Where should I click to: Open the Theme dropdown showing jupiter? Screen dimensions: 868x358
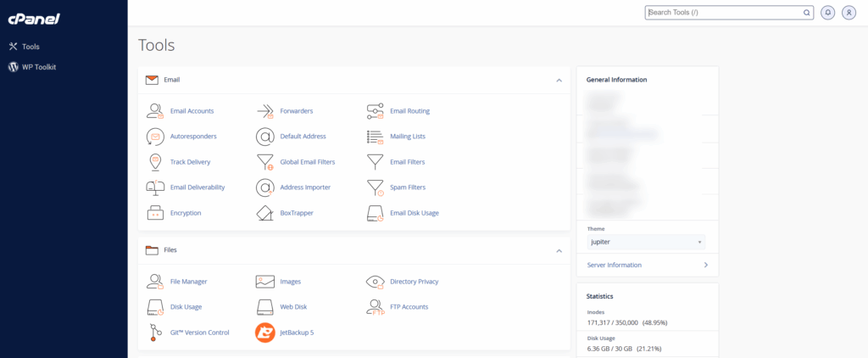(x=646, y=243)
